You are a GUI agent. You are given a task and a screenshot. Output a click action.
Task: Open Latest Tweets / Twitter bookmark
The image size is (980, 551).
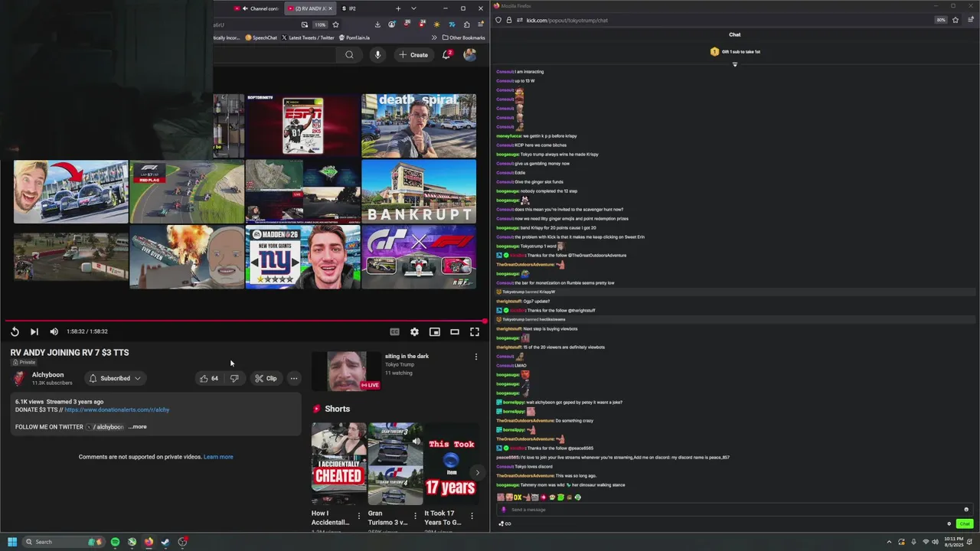[308, 37]
